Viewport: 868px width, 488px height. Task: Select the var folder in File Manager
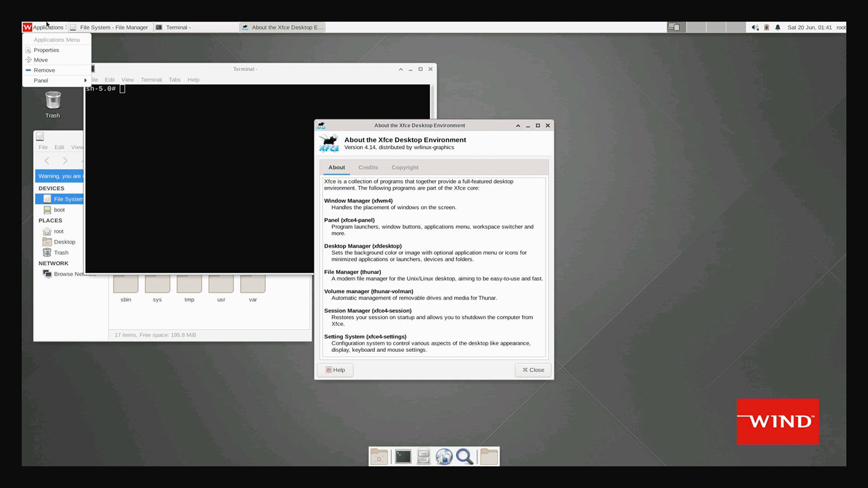[x=253, y=289]
